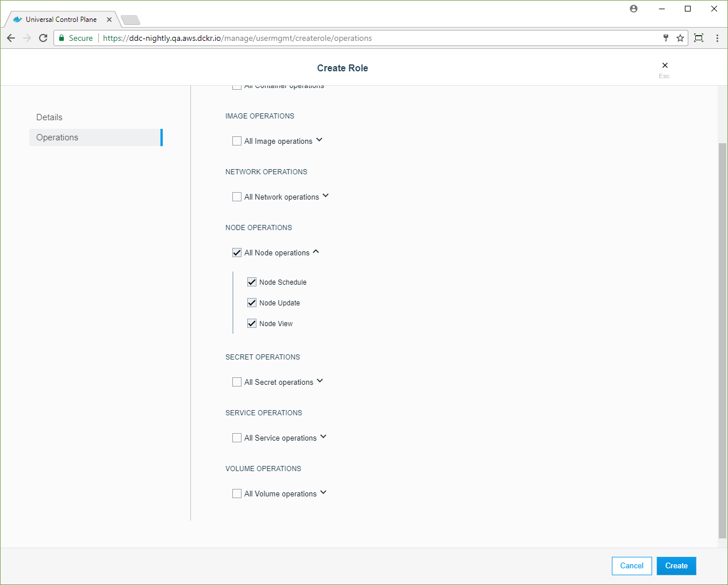
Task: Click the Create button
Action: pos(676,566)
